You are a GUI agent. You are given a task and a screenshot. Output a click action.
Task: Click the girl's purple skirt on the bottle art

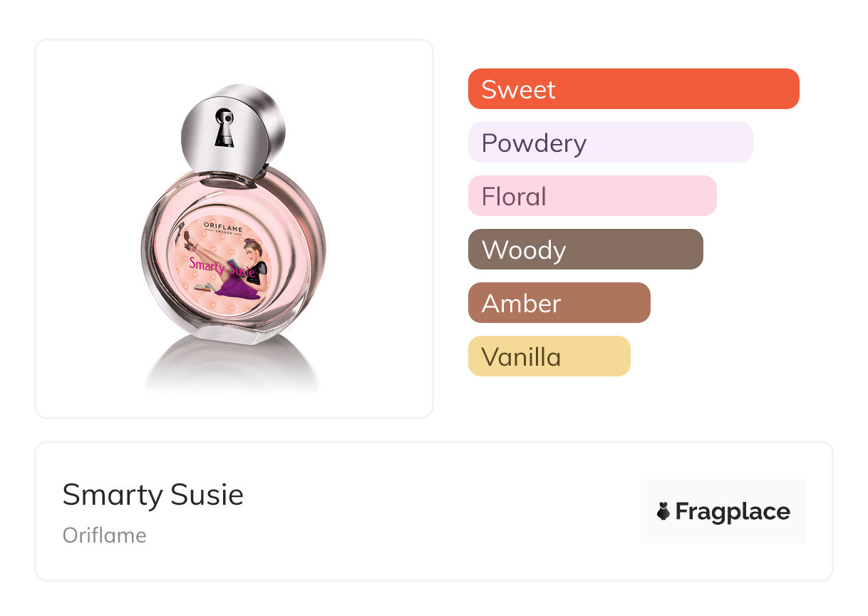237,289
